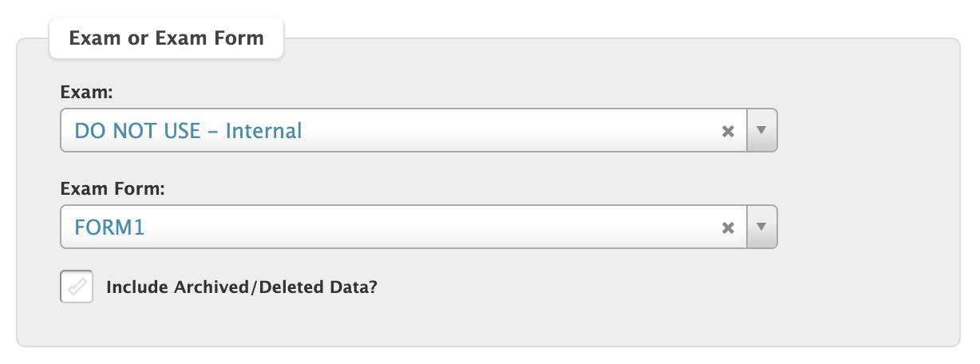
Task: Open the Exam dropdown list
Action: [x=761, y=131]
